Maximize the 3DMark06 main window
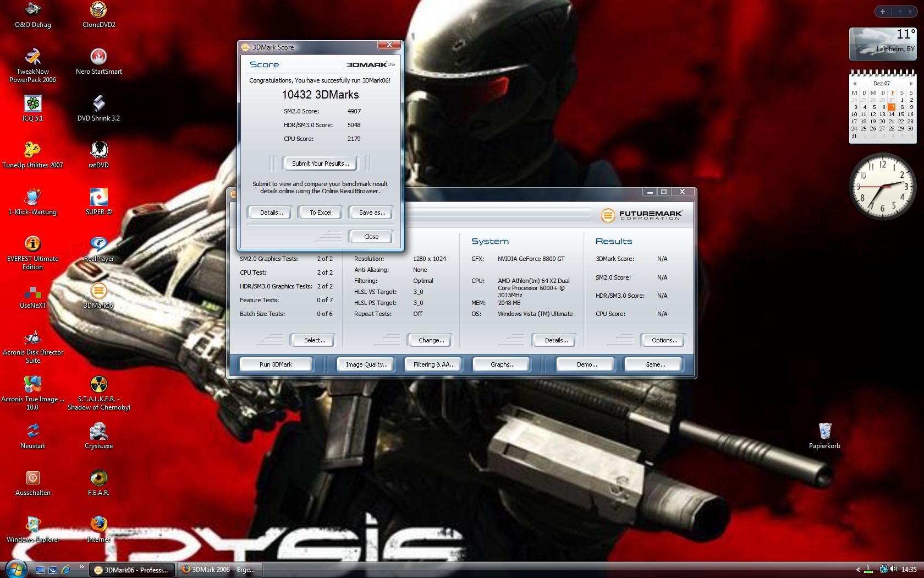The height and width of the screenshot is (578, 924). tap(664, 192)
